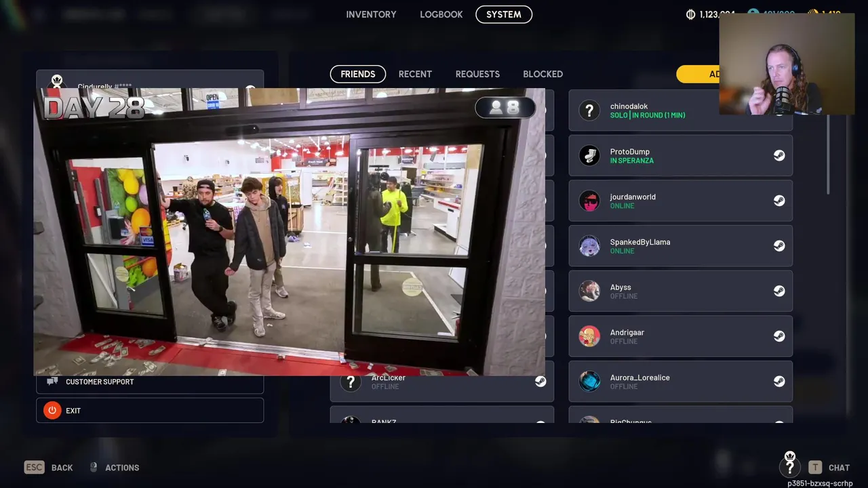Screen dimensions: 868x488
Task: Click ProtoDump's avatar
Action: pos(589,156)
